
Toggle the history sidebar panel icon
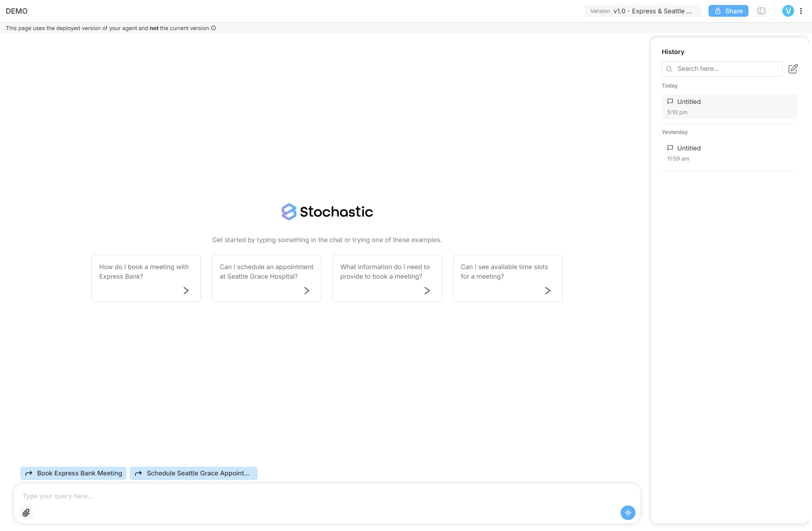pyautogui.click(x=761, y=11)
